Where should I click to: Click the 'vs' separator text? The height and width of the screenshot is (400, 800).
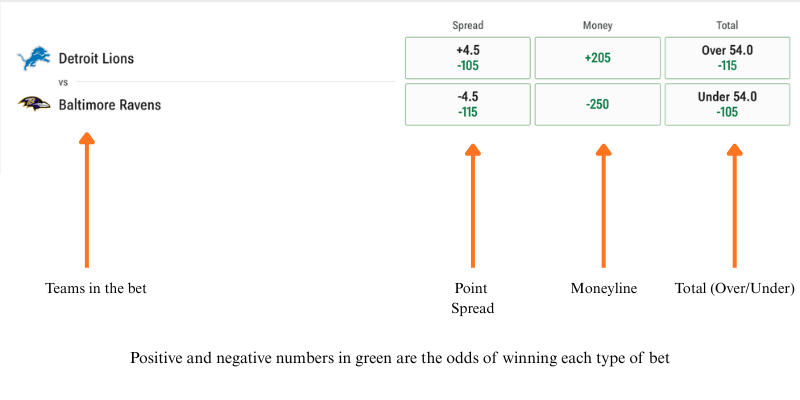coord(63,82)
